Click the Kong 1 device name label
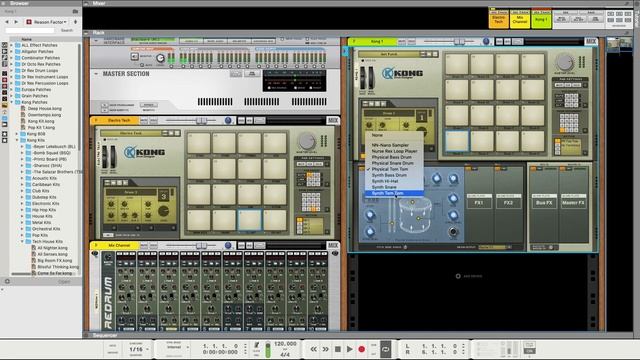Image resolution: width=640 pixels, height=360 pixels. click(x=377, y=42)
